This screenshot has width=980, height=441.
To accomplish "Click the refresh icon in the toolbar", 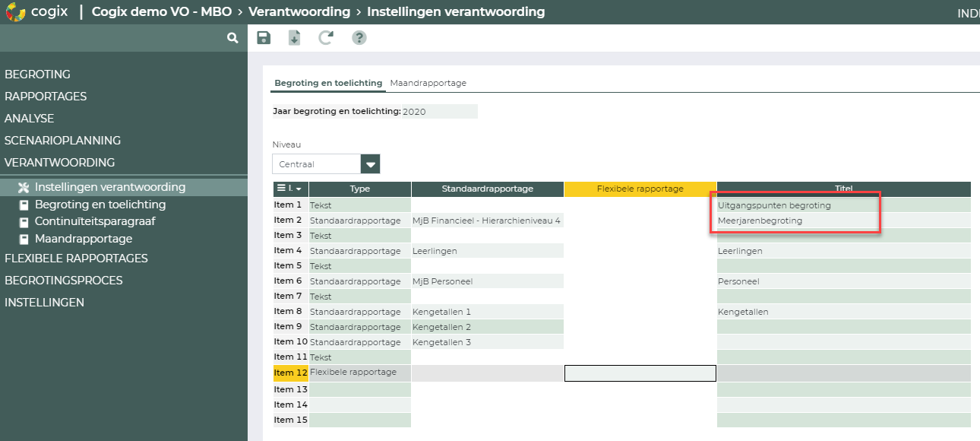I will 326,37.
